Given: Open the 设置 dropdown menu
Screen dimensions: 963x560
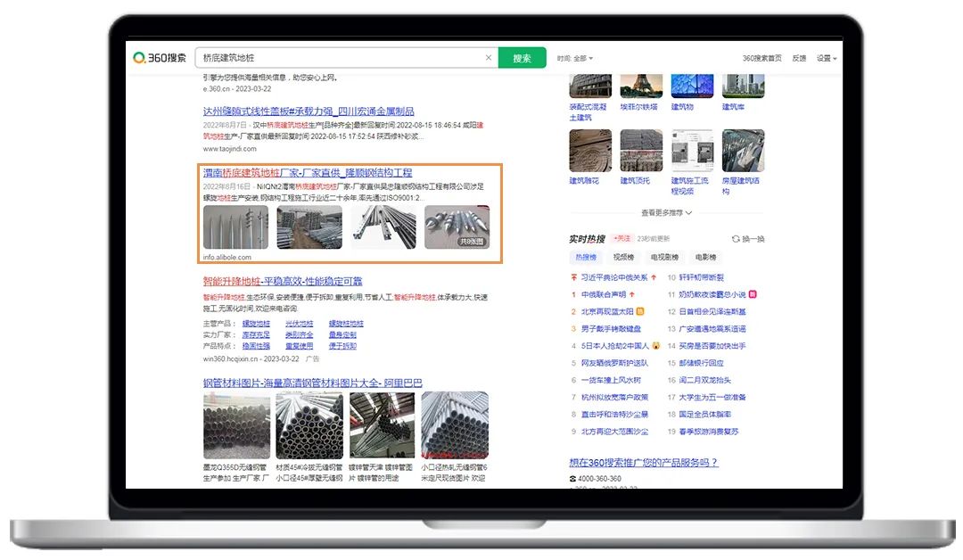Looking at the screenshot, I should [827, 59].
